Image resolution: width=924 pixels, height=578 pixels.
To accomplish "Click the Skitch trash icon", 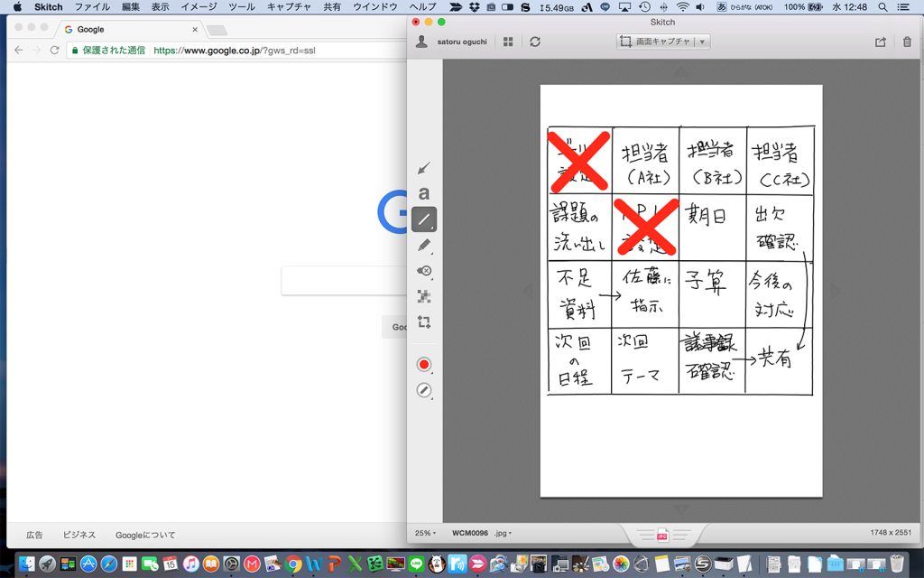I will coord(907,42).
